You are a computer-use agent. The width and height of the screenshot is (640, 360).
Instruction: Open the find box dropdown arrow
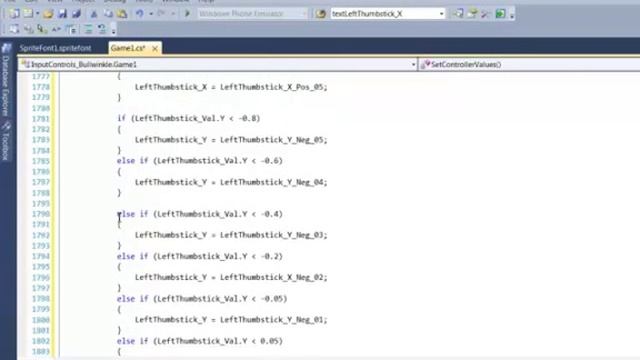441,14
